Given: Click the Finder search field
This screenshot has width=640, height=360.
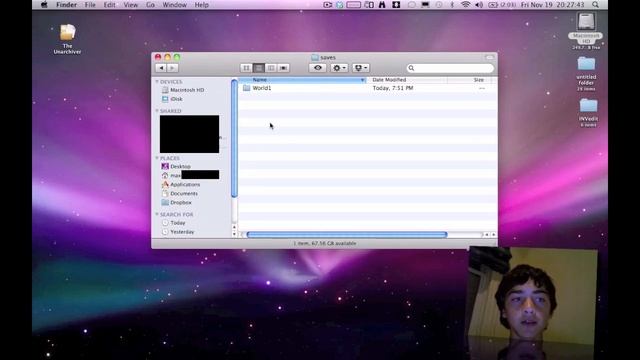Looking at the screenshot, I should point(450,68).
